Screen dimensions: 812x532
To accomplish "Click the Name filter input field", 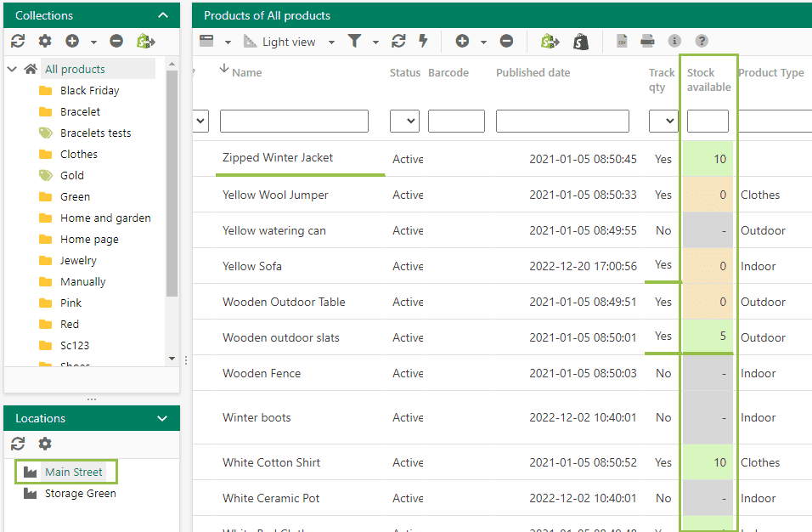I will [294, 122].
